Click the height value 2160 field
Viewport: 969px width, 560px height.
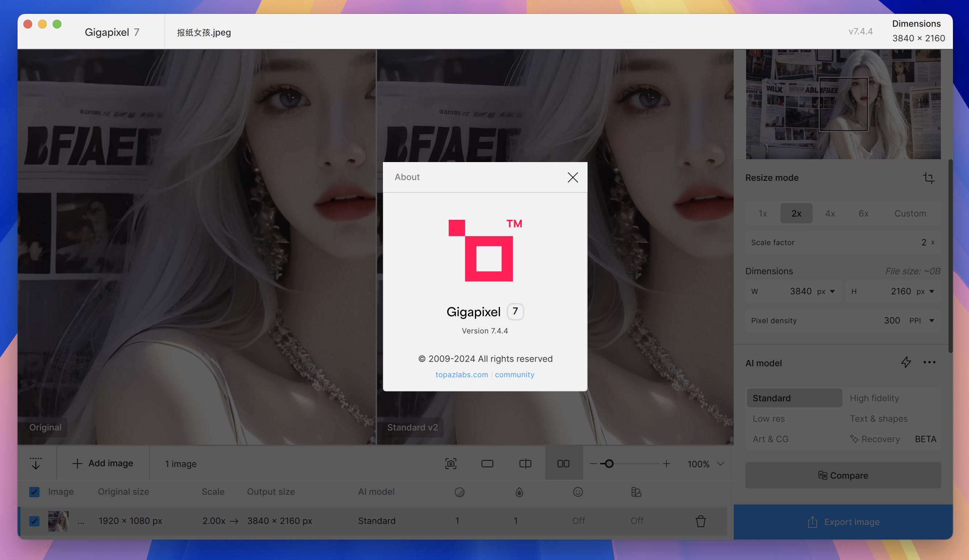pos(901,292)
